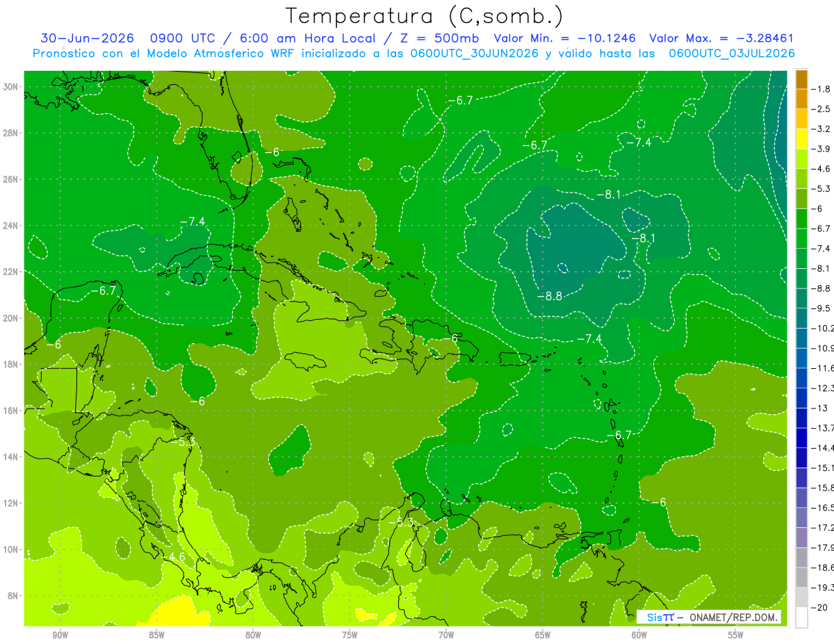This screenshot has width=834, height=644.
Task: Click the '-11.6' colorbar scale label
Action: point(823,368)
